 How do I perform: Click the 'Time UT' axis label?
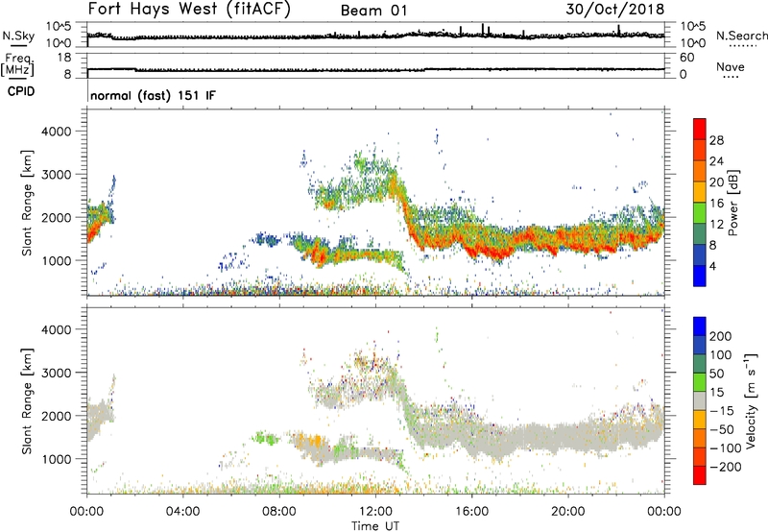point(375,525)
